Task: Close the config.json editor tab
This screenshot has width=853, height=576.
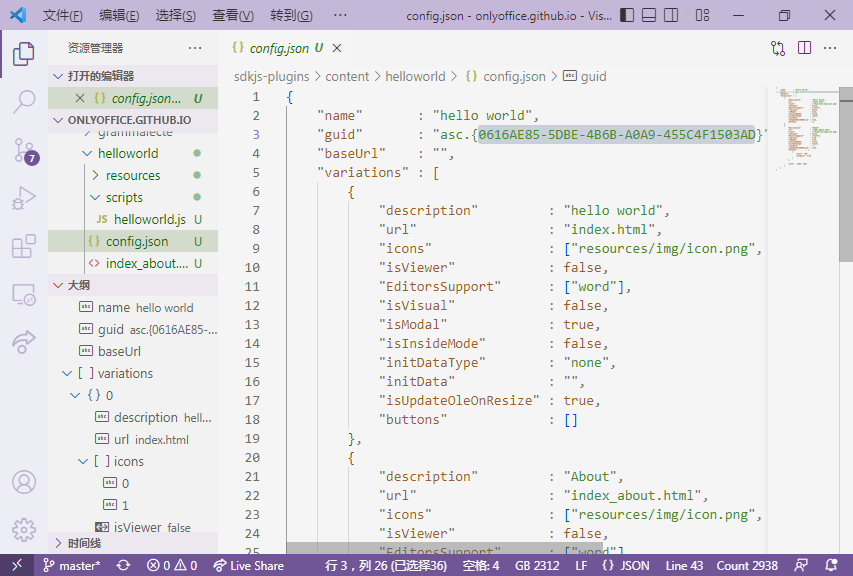Action: pyautogui.click(x=337, y=48)
